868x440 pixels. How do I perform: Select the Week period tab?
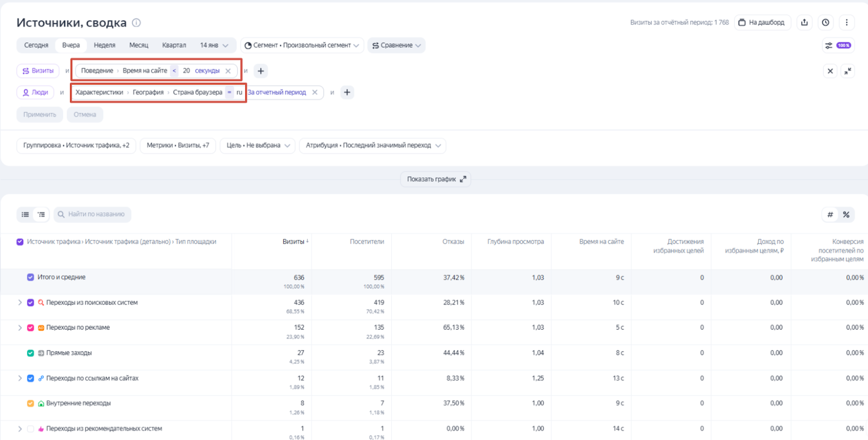[x=104, y=46]
